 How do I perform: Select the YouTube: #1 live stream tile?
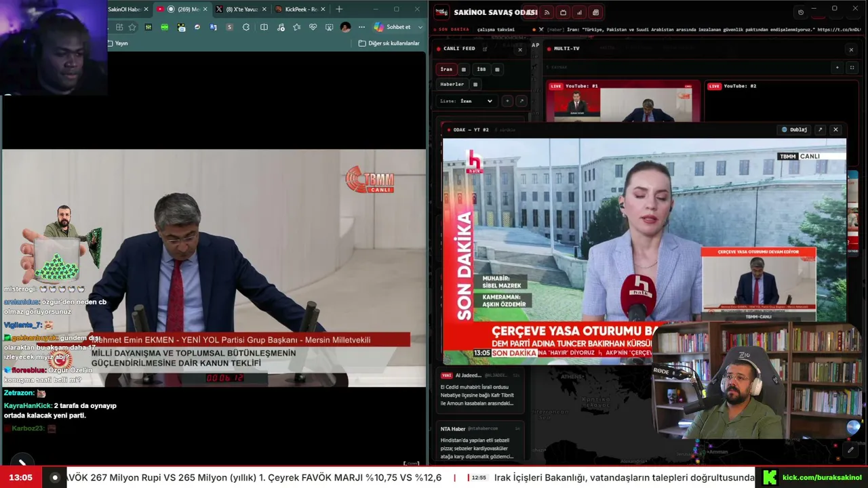(623, 101)
